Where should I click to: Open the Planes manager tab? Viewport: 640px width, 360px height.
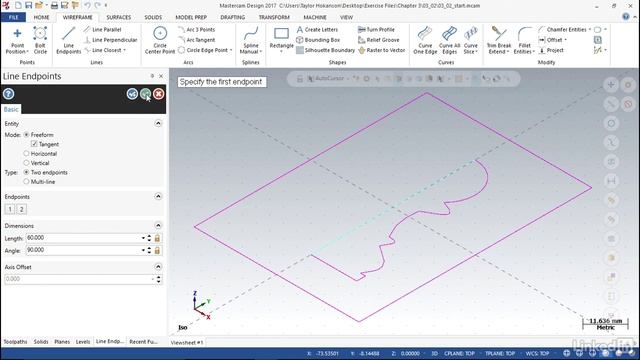(x=62, y=342)
